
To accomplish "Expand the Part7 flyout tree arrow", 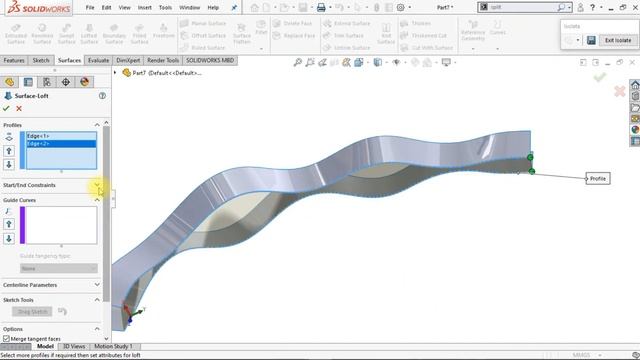I will click(x=115, y=73).
